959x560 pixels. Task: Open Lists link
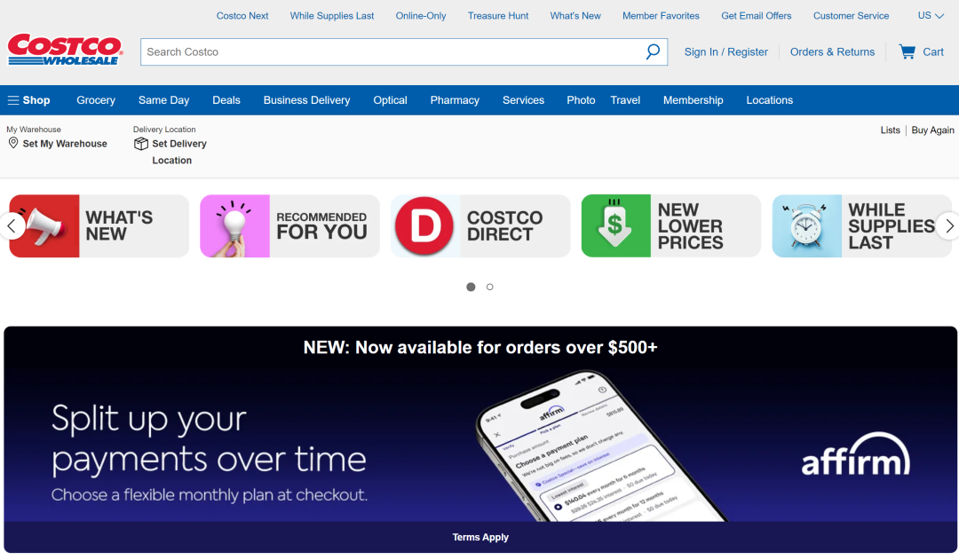click(891, 130)
